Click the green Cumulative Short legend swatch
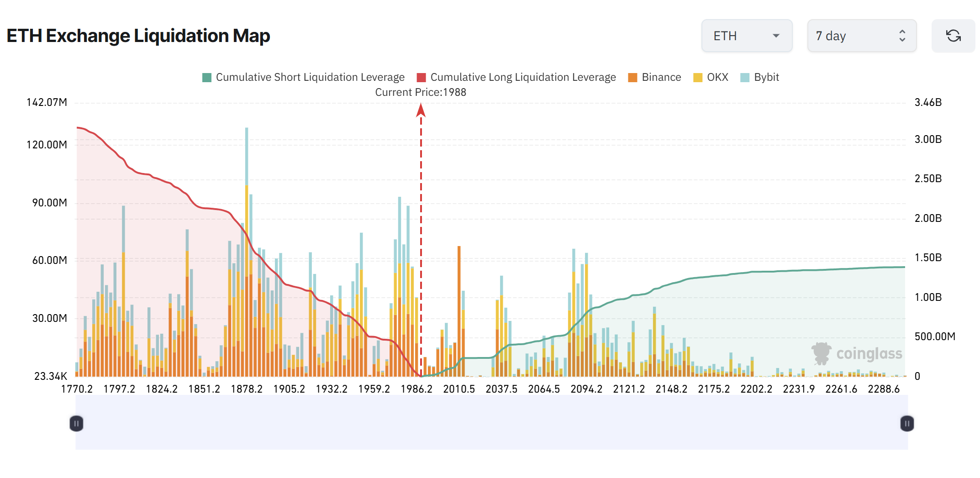The width and height of the screenshot is (980, 478). (207, 77)
